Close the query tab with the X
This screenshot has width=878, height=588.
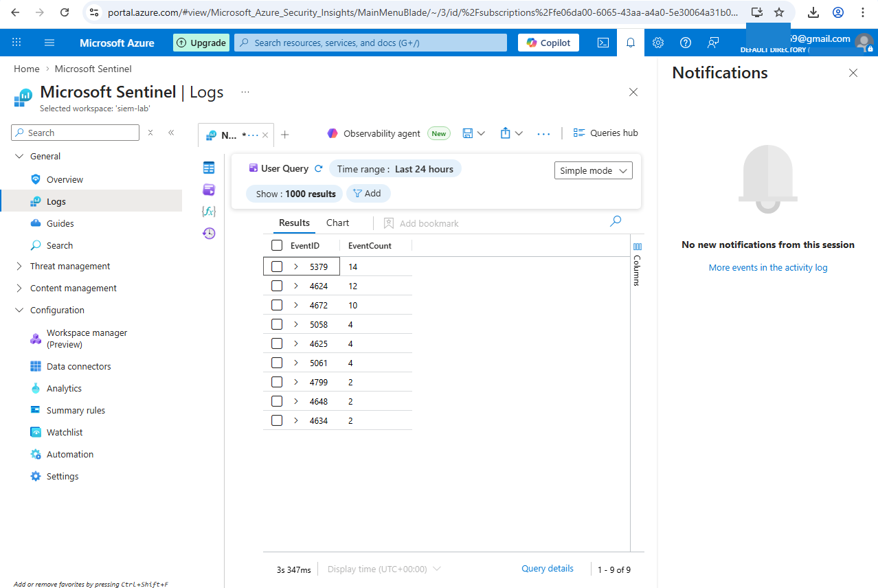click(265, 135)
